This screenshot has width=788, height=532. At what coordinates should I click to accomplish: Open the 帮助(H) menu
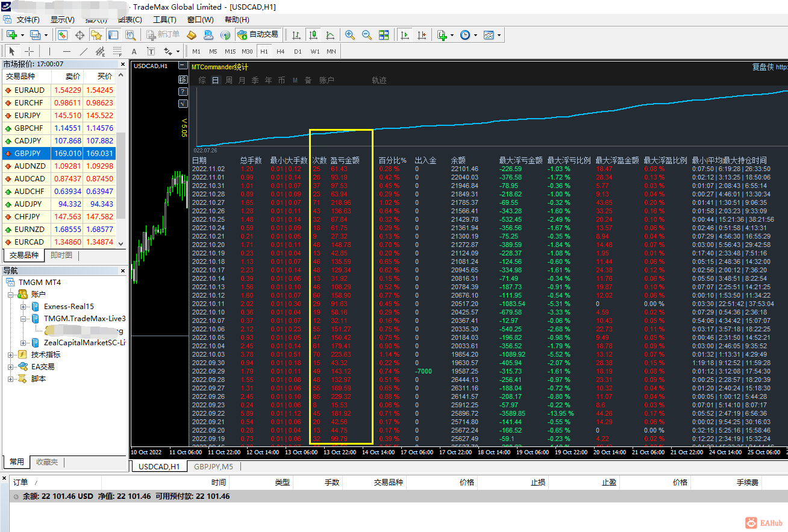pyautogui.click(x=237, y=19)
